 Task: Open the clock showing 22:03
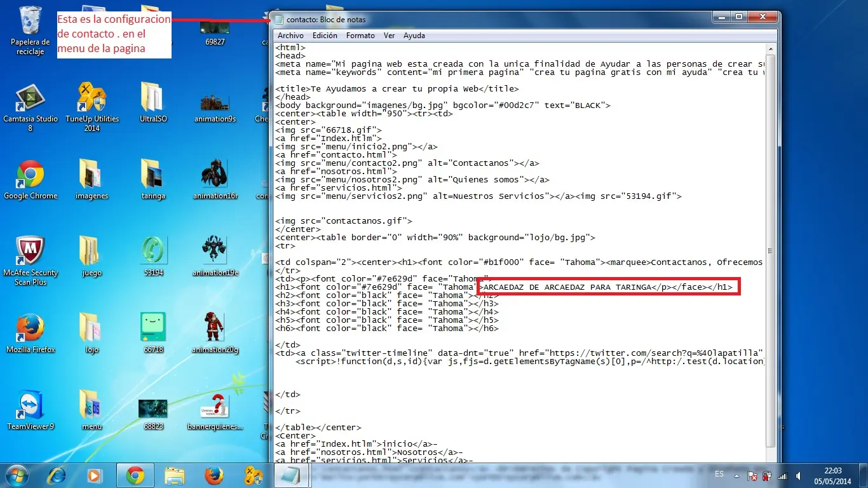(832, 475)
